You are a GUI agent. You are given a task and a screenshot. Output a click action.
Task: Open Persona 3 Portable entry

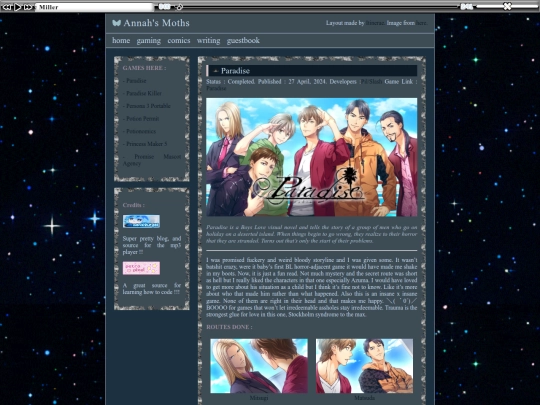click(x=147, y=106)
